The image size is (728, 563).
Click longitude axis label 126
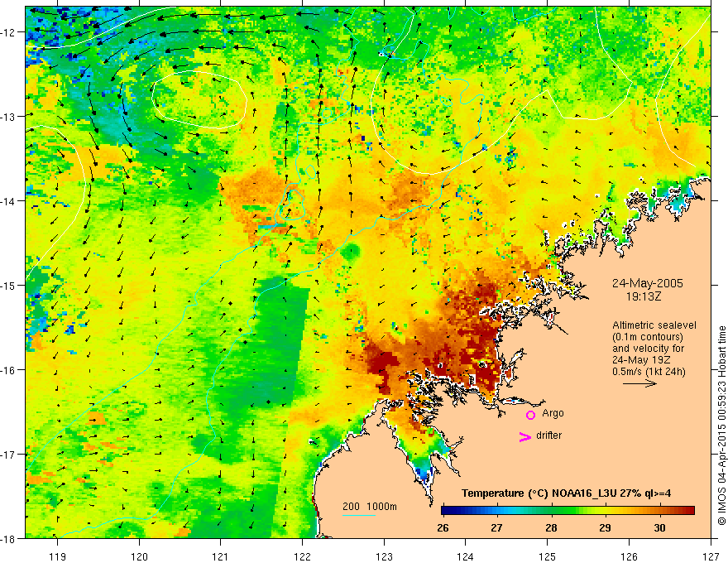pyautogui.click(x=629, y=556)
